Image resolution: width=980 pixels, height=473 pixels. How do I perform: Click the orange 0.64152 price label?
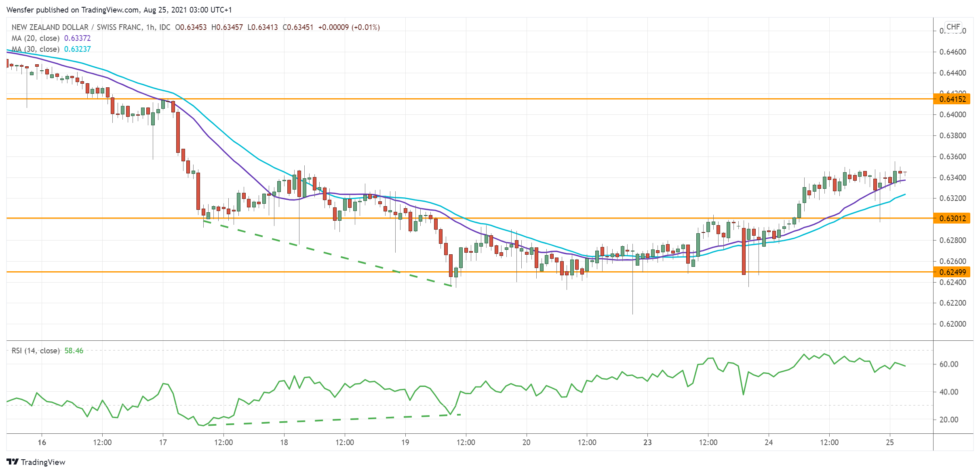click(952, 99)
